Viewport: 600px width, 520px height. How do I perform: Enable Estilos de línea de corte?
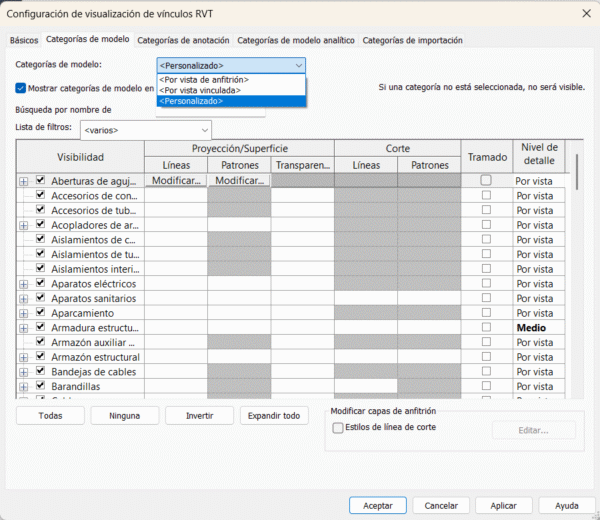[337, 428]
